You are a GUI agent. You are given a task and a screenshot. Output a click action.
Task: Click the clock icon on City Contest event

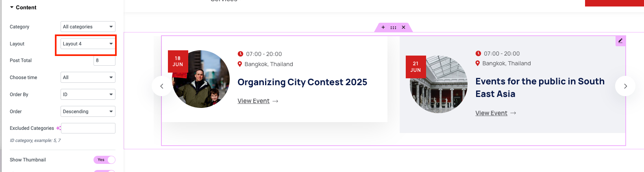pos(240,54)
